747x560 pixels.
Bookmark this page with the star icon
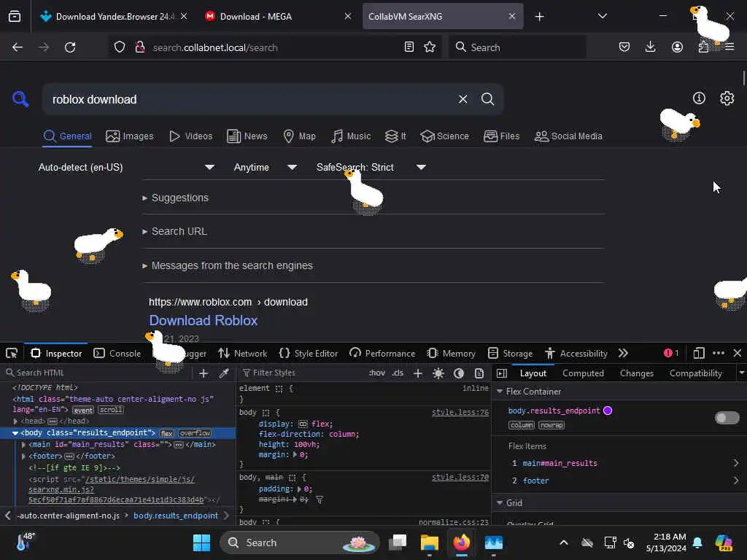pos(430,47)
